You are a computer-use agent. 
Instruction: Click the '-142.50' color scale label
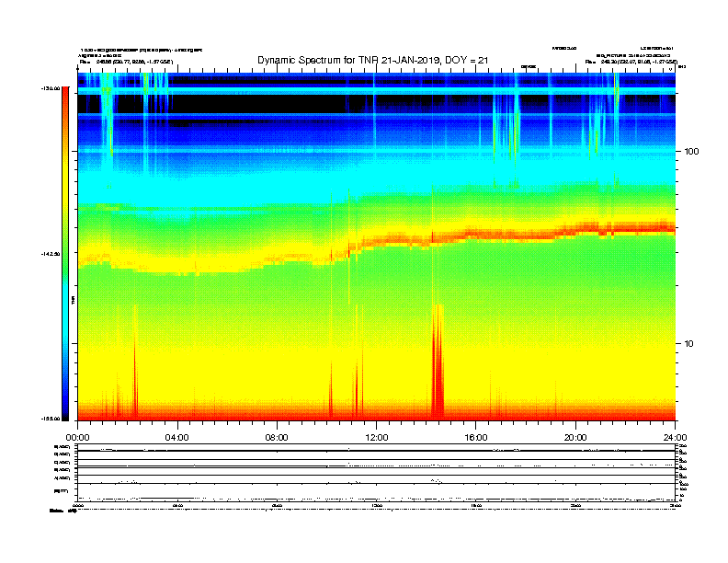51,254
